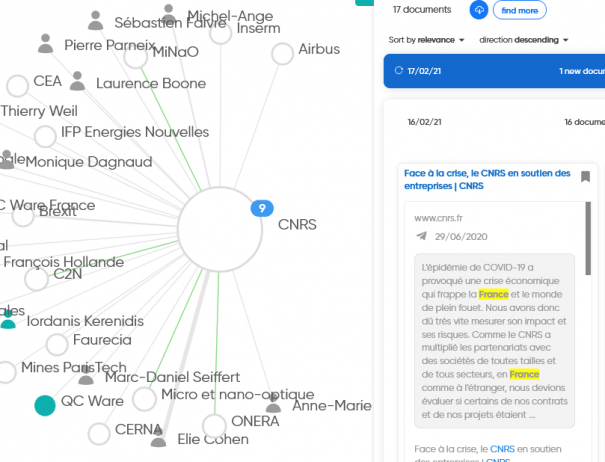The width and height of the screenshot is (605, 462).
Task: Select the CEA node circle
Action: coord(17,86)
